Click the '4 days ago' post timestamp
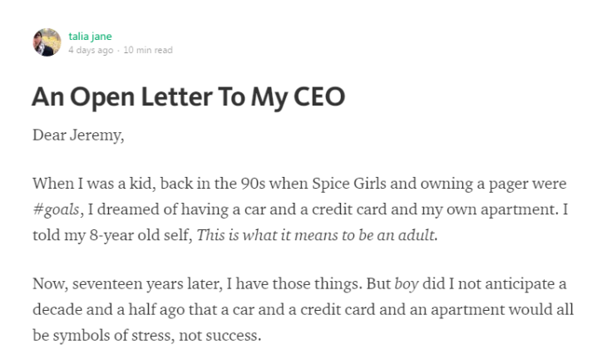 click(91, 50)
